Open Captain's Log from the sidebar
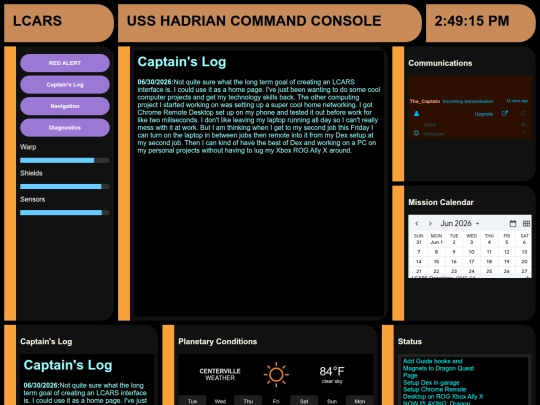This screenshot has width=540, height=405. coord(65,85)
